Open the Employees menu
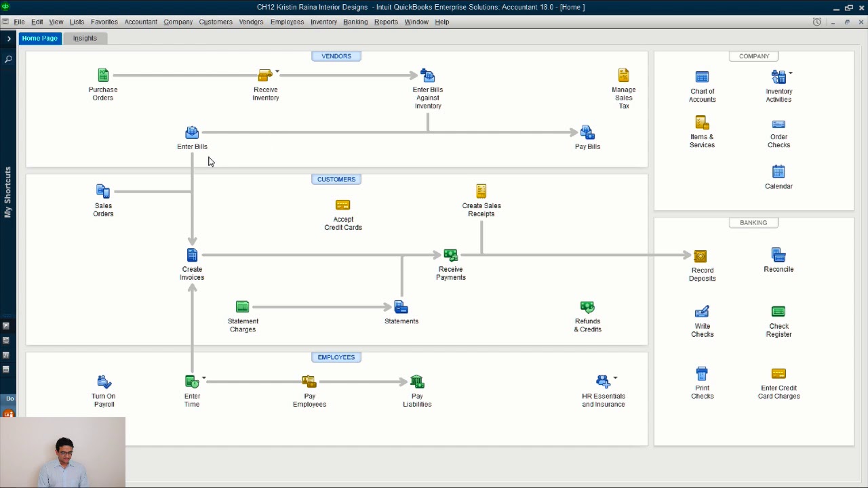 [x=287, y=22]
